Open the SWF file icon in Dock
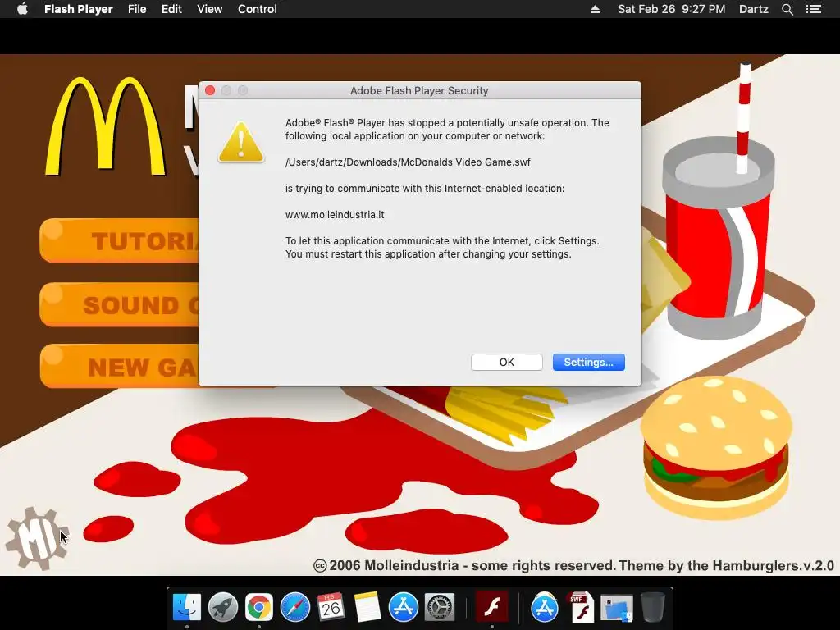Image resolution: width=840 pixels, height=630 pixels. point(580,608)
